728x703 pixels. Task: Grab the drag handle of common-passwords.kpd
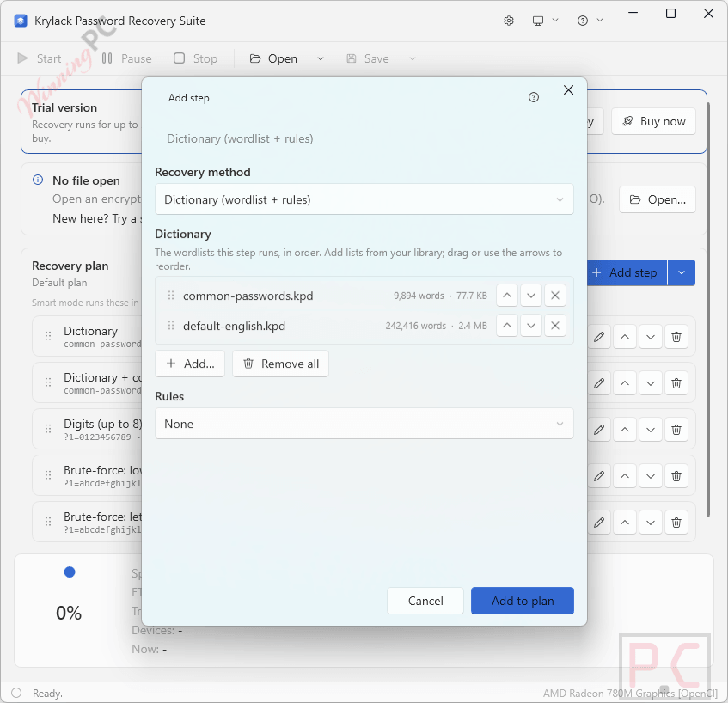tap(171, 296)
